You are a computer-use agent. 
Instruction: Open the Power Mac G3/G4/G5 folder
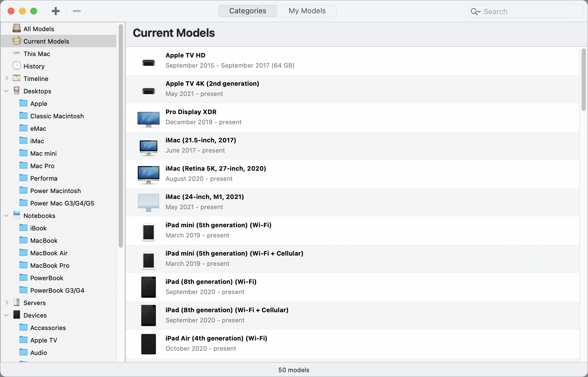[59, 203]
